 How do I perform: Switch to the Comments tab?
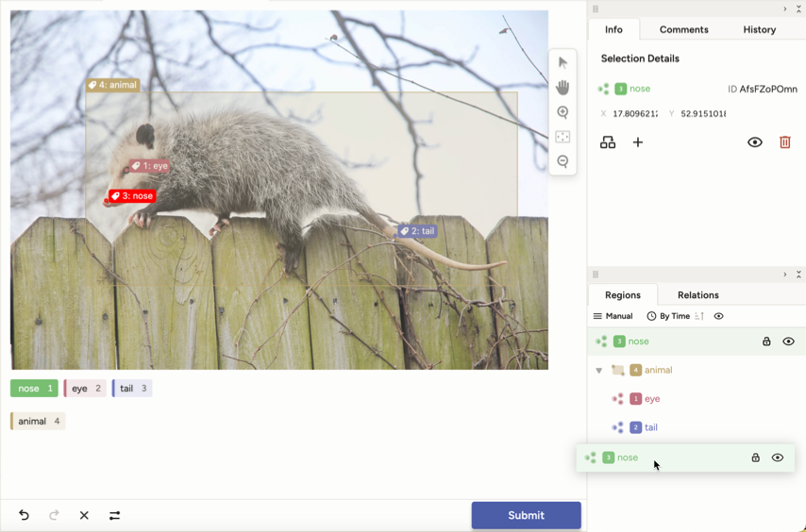click(683, 29)
